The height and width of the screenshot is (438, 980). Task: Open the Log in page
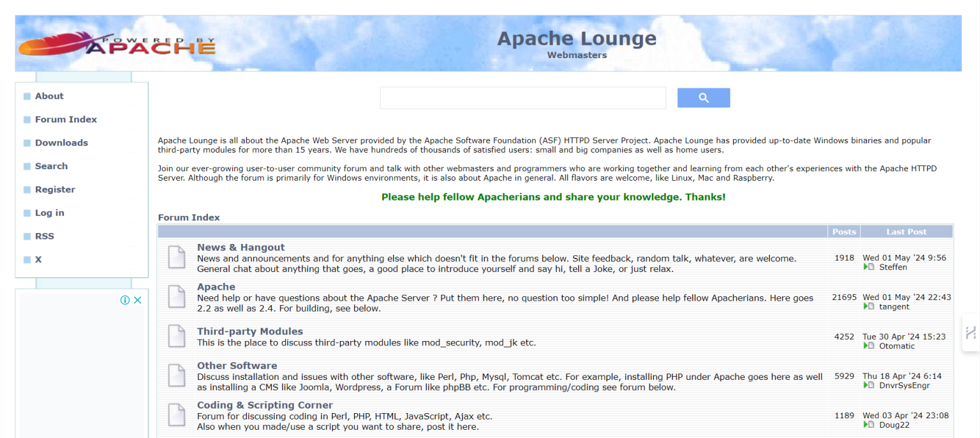[51, 213]
